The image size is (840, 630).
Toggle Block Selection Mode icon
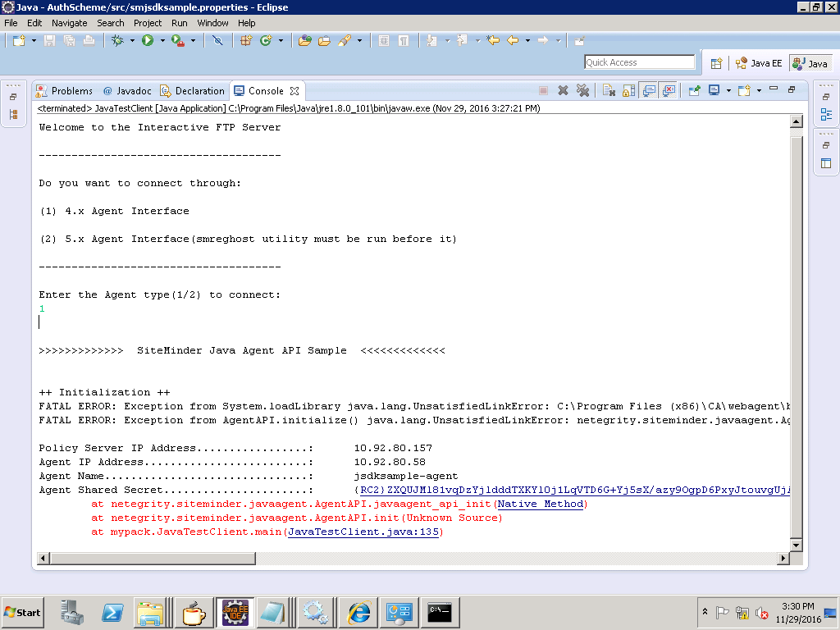384,41
